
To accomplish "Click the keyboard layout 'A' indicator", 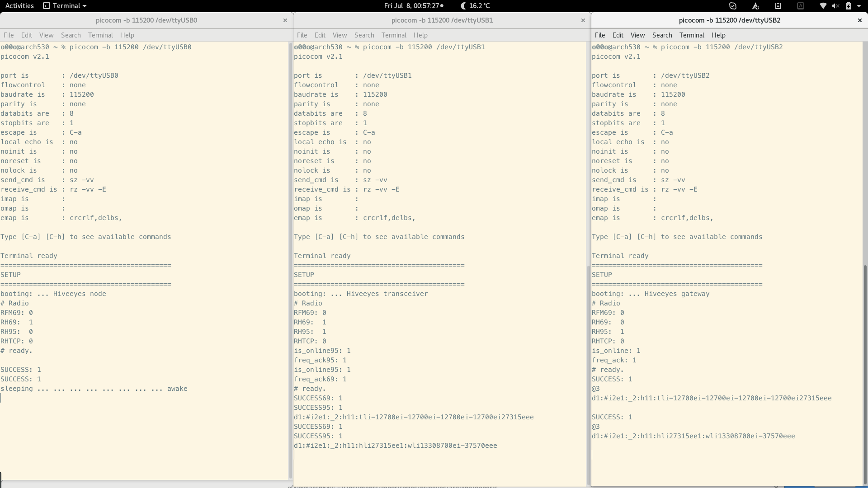I will tap(800, 6).
